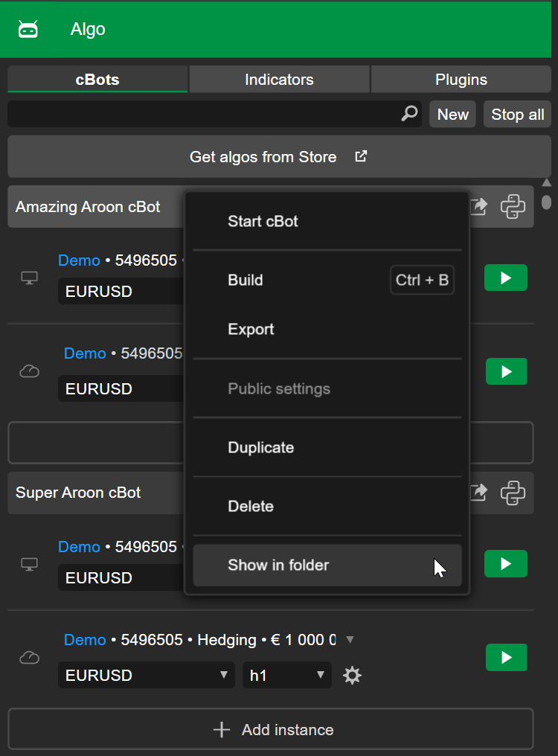
Task: Open the Python source icon for Amazing Aroon cBot
Action: (x=513, y=206)
